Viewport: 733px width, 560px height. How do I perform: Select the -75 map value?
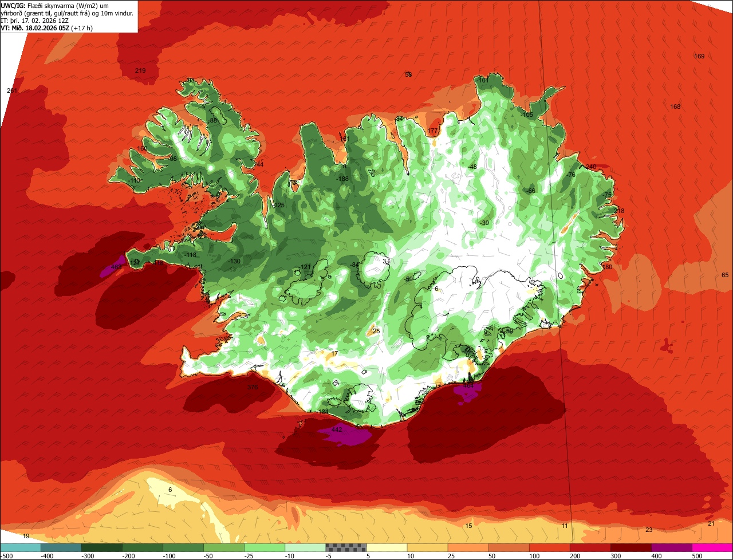(x=608, y=195)
